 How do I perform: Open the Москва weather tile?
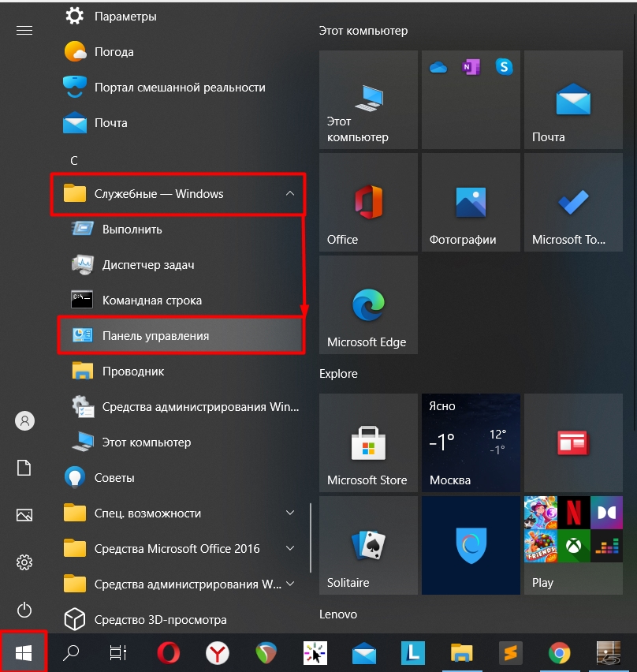point(471,442)
